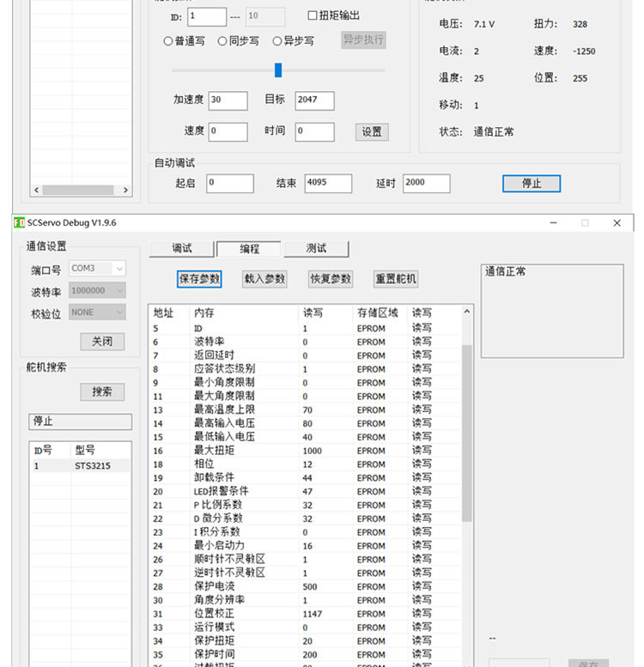Open the 端口号 COM3 dropdown

point(97,269)
